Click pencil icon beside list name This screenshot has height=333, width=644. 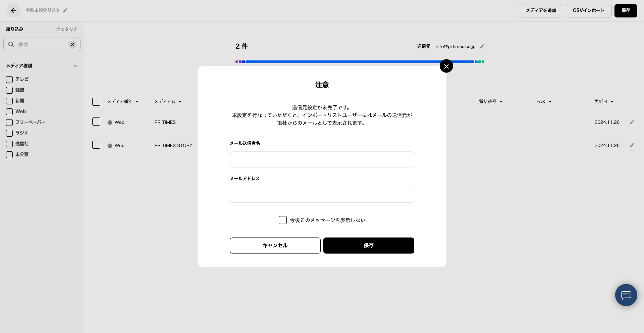click(x=65, y=10)
